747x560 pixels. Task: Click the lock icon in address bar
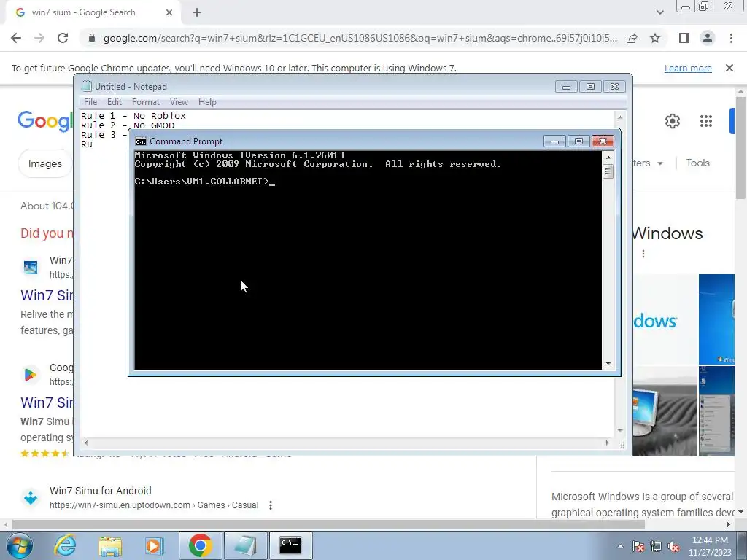[92, 38]
